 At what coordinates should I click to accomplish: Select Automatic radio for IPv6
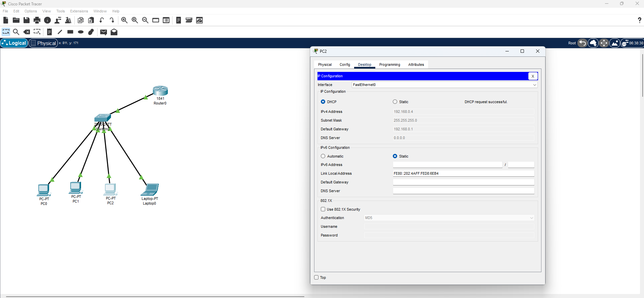pos(323,156)
